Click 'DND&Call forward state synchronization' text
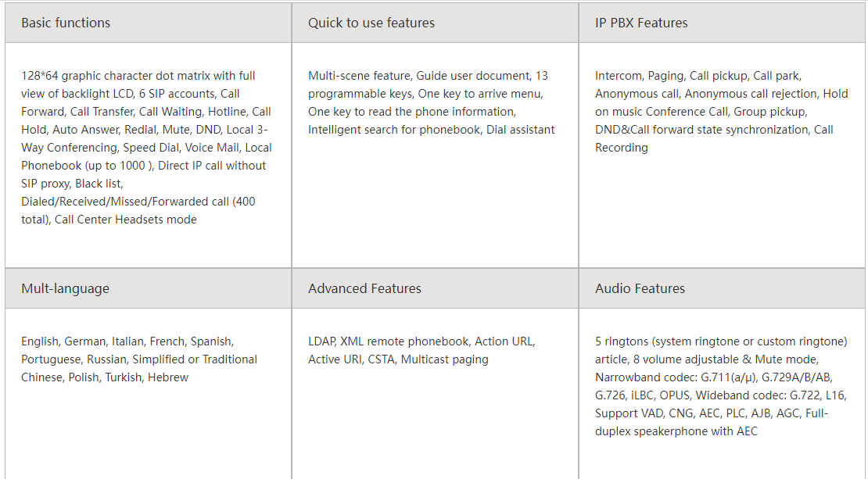 coord(702,130)
